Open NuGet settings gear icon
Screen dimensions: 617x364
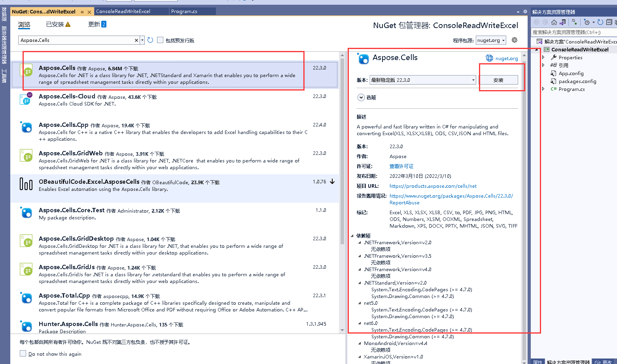(x=515, y=40)
